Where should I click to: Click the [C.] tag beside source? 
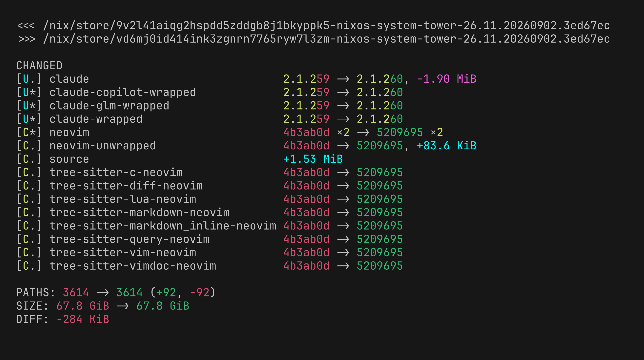[29, 159]
